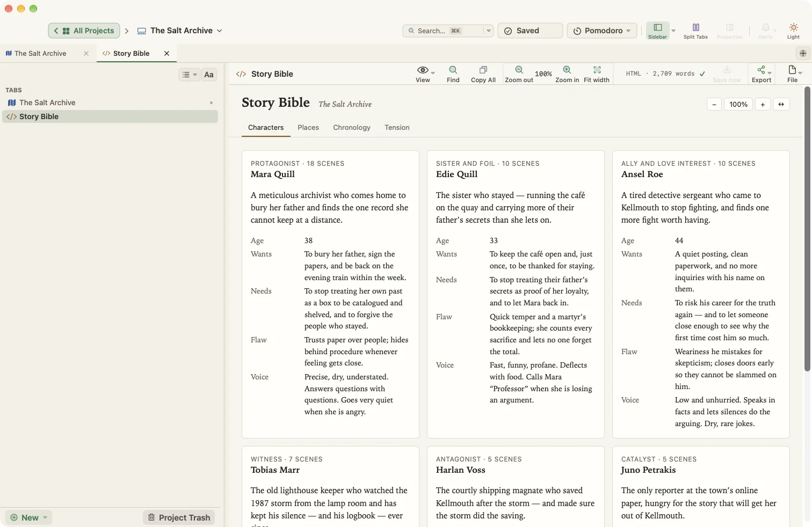812x527 pixels.
Task: Click the PROTAGONIST · 18 SCENES label
Action: point(297,164)
